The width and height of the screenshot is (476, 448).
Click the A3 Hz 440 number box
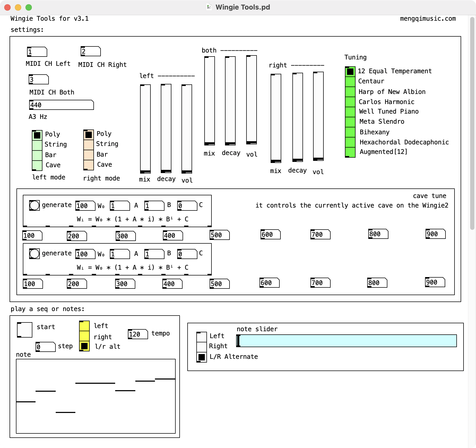(61, 105)
